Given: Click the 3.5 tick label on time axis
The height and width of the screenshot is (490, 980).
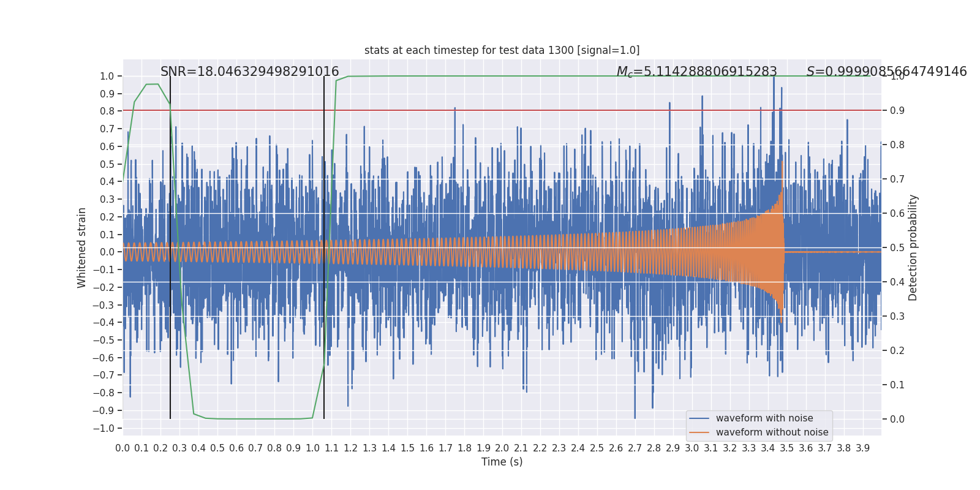Looking at the screenshot, I should [x=786, y=448].
